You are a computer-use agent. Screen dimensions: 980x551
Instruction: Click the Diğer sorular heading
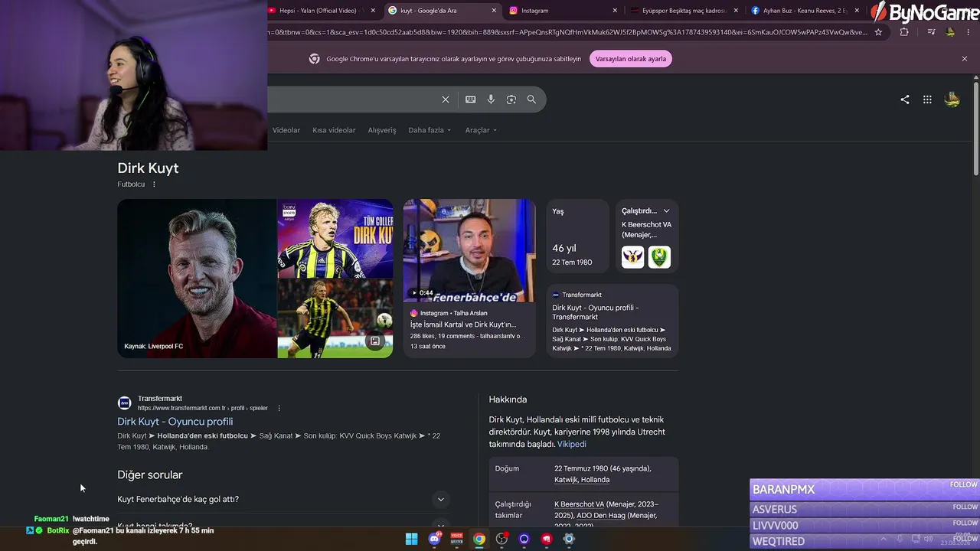[x=150, y=475]
